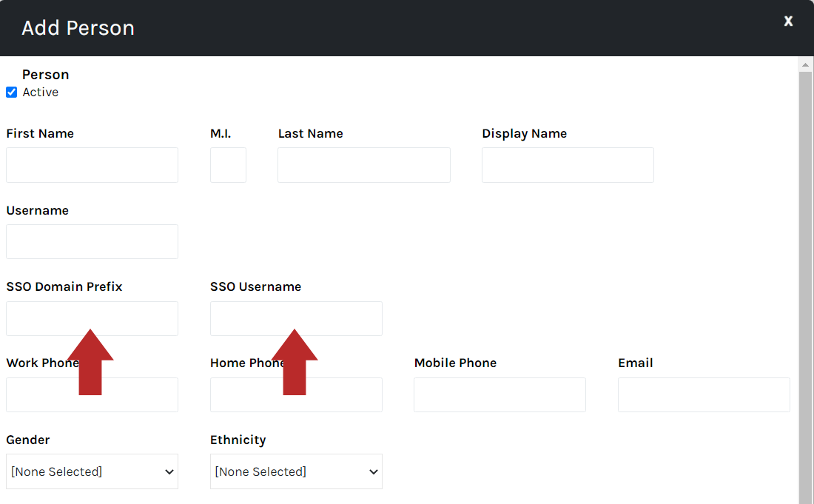Expand the Ethnicity dropdown
This screenshot has height=504, width=814.
[296, 472]
